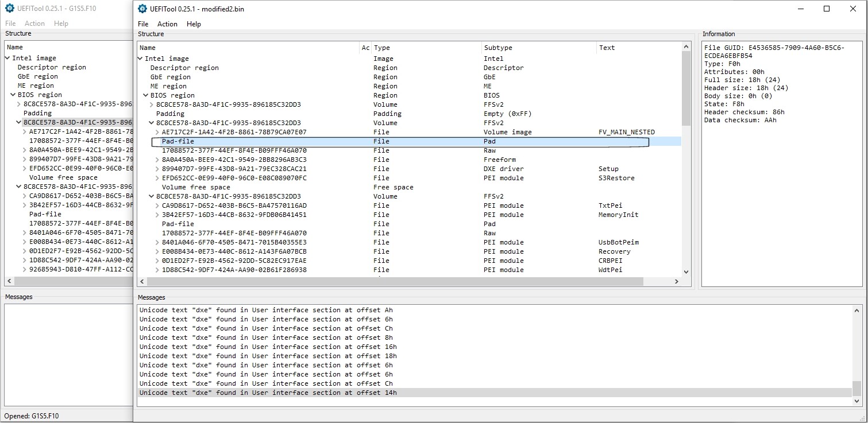The image size is (868, 423).
Task: Click scroll-up arrow of messages list
Action: click(857, 310)
